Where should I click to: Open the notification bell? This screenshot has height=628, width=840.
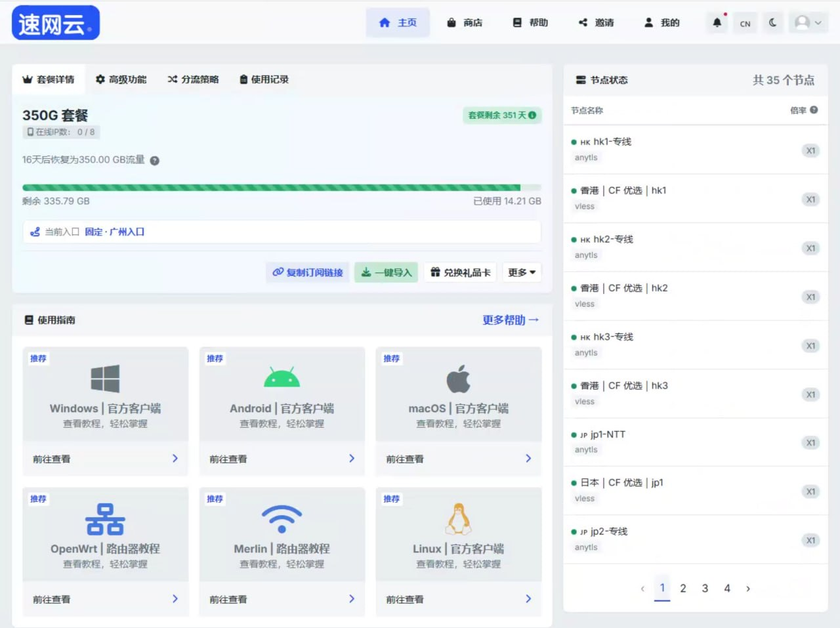(x=717, y=22)
